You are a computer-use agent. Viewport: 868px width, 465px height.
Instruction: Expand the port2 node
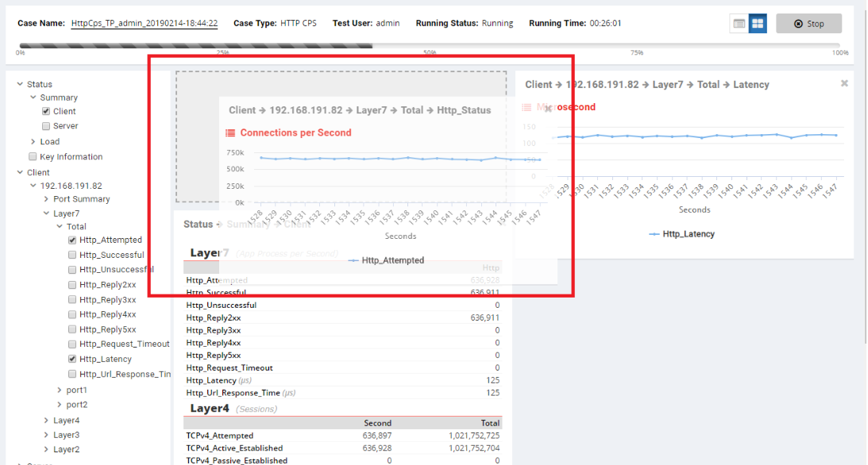[60, 405]
